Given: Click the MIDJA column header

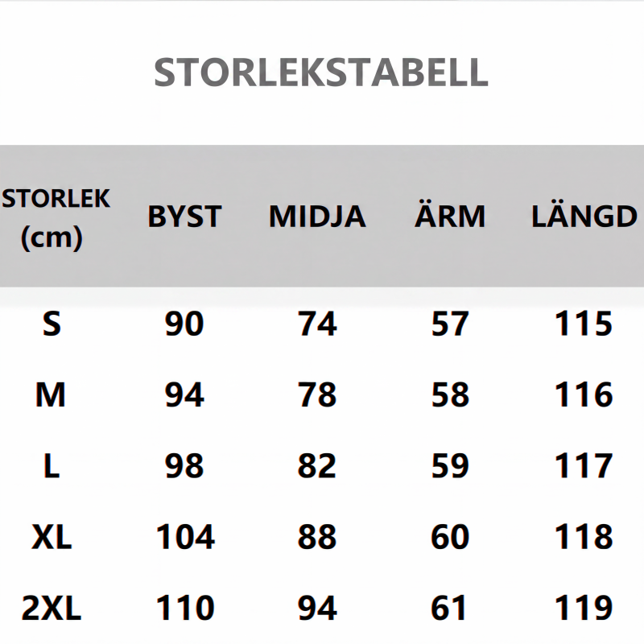Looking at the screenshot, I should [317, 217].
